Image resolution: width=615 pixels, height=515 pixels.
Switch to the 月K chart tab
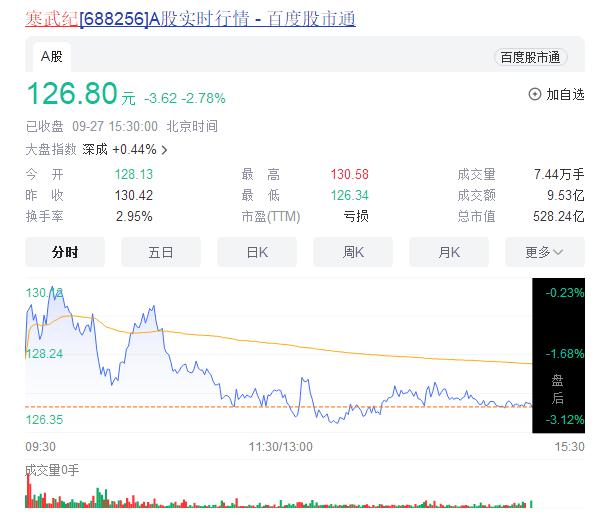[449, 252]
